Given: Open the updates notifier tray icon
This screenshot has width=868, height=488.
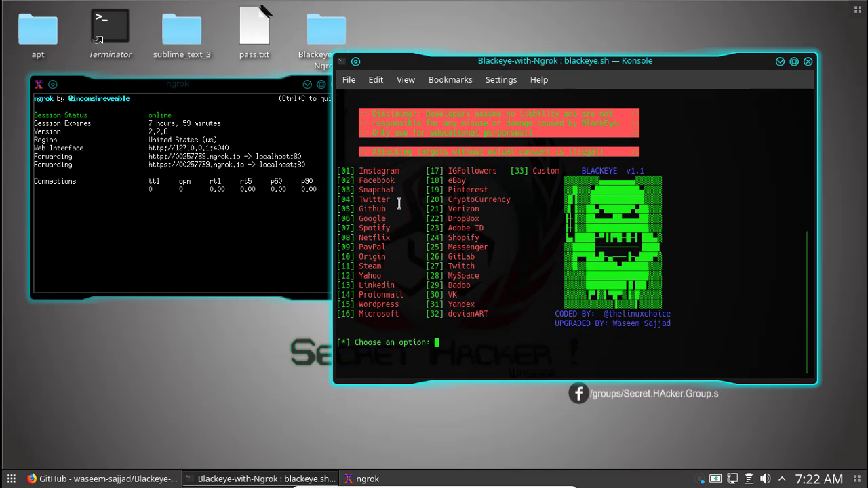Looking at the screenshot, I should [x=701, y=479].
